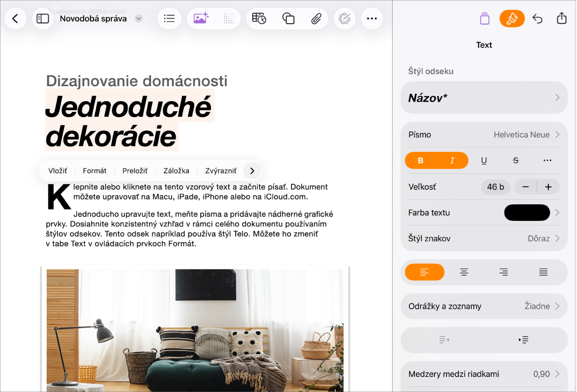Open Medzery medzi riadkami spacing options

pos(484,374)
